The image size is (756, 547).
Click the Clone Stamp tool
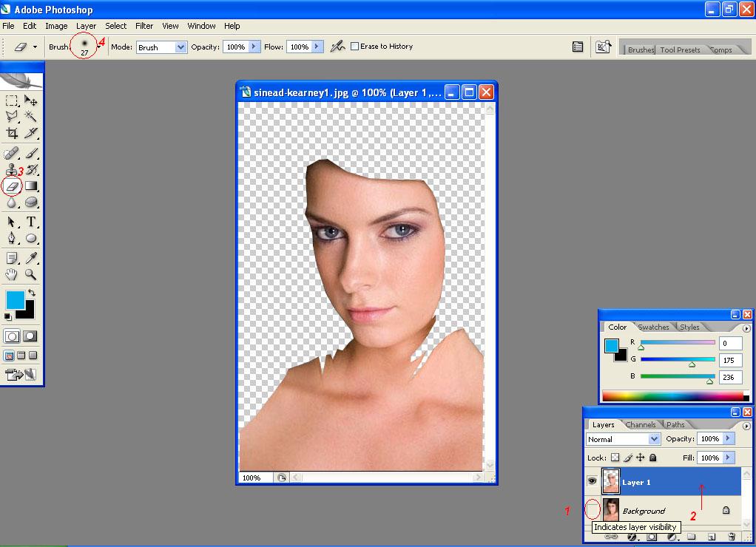click(12, 169)
